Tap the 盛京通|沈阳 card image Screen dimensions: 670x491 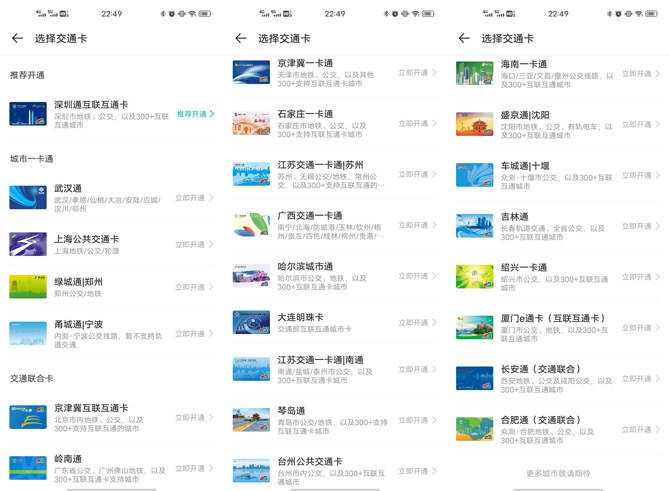(475, 124)
